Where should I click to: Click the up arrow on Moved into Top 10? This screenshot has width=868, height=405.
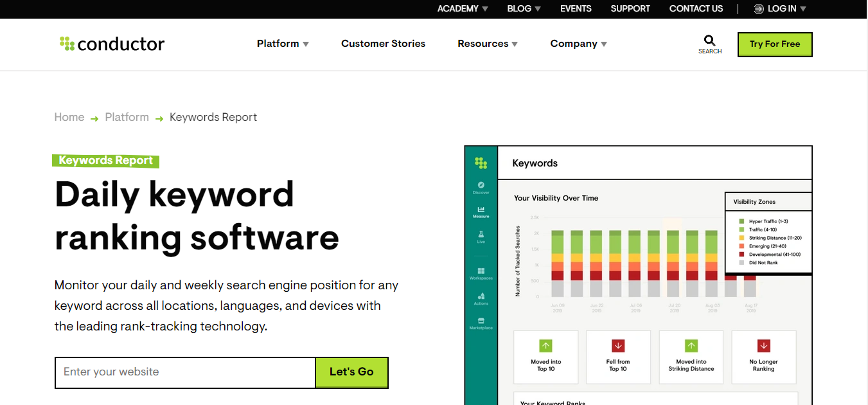[x=545, y=346]
